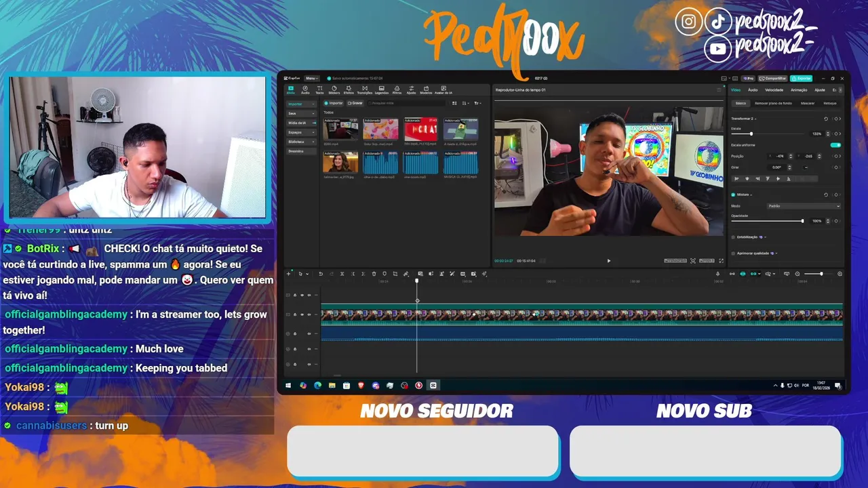Open the Menu dropdown

pos(312,79)
